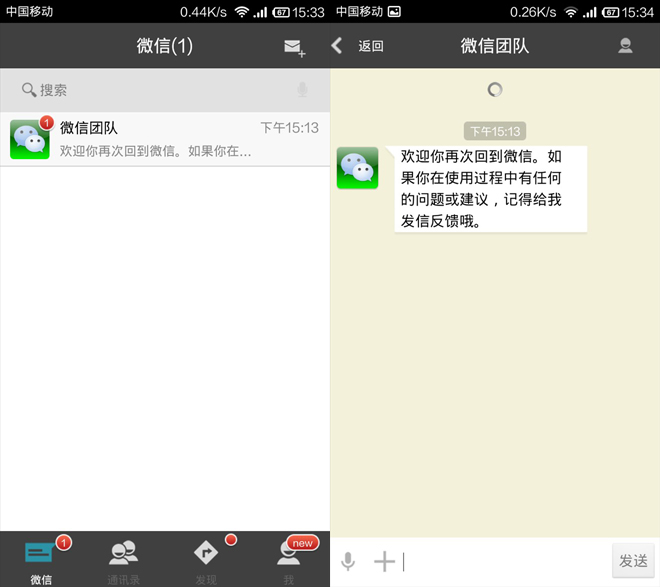Switch to the 发现 discover tab
The width and height of the screenshot is (660, 587).
tap(206, 560)
